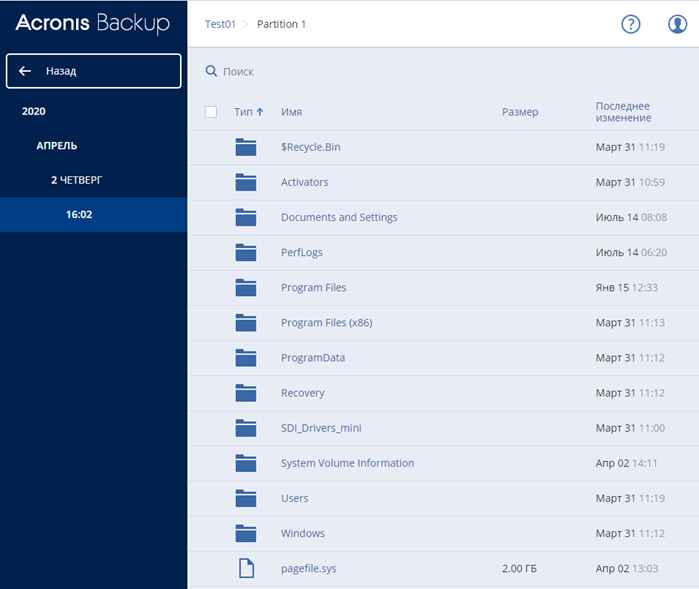Collapse the АПРЕЛЬ month entry
Screen dimensions: 699x589
click(x=57, y=145)
